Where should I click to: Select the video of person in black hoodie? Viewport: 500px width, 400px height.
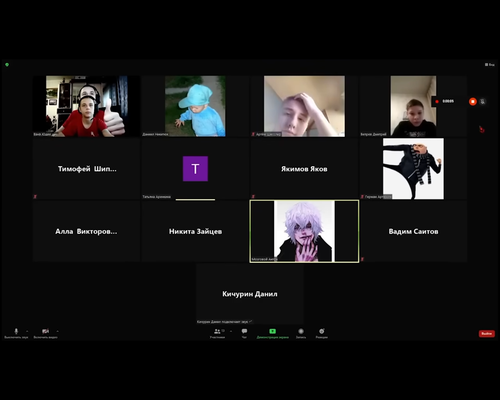tap(413, 106)
